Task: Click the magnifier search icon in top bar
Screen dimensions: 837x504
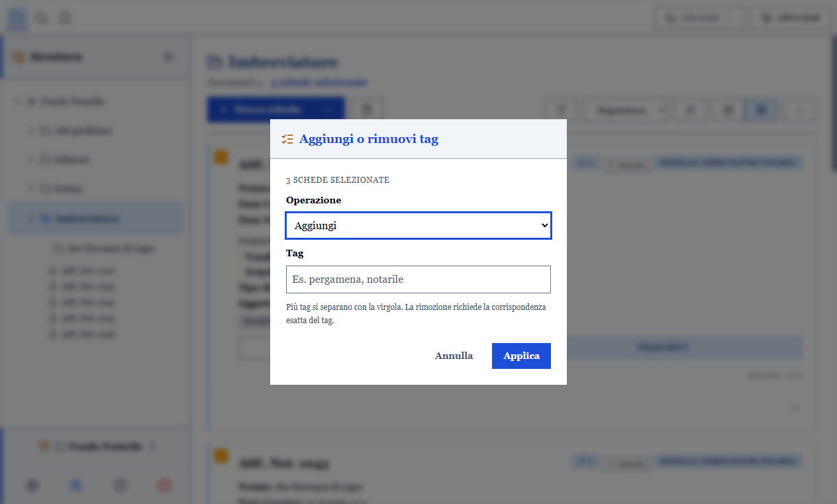Action: (41, 18)
